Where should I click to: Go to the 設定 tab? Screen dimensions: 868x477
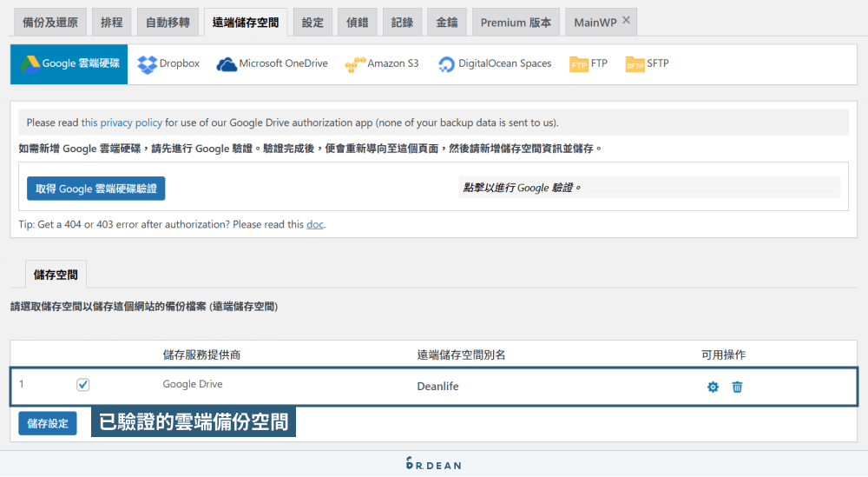[312, 23]
